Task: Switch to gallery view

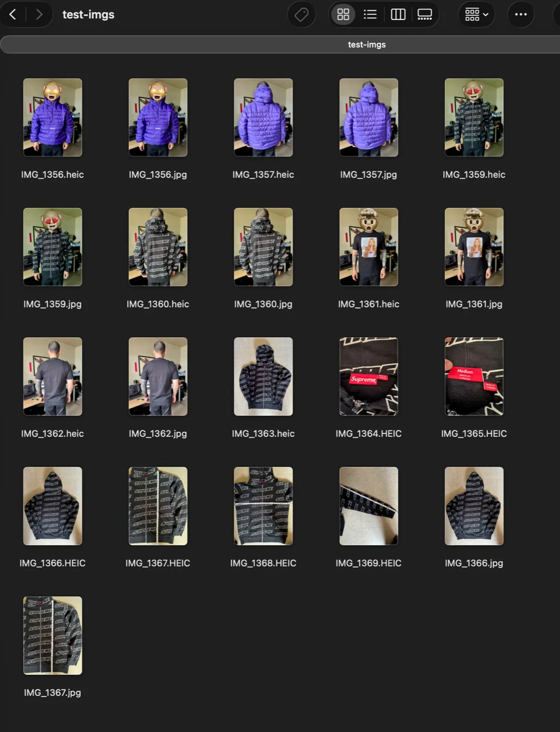Action: pyautogui.click(x=425, y=15)
